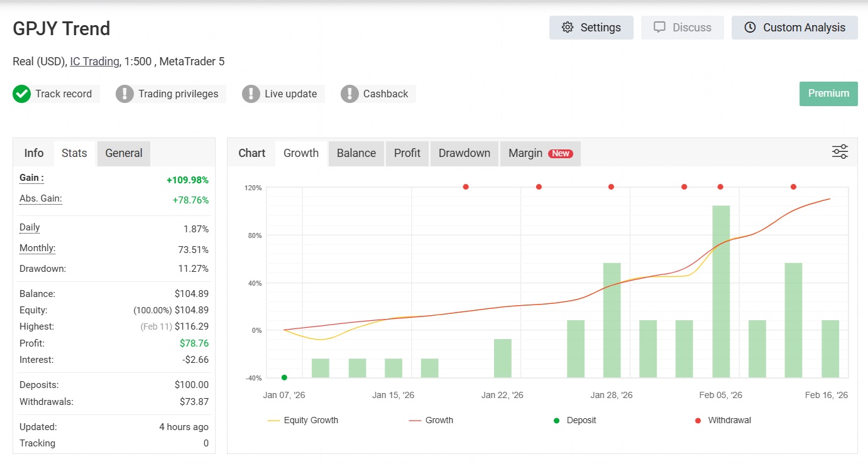The image size is (868, 464).
Task: Click the green Track record checkmark icon
Action: [x=21, y=94]
